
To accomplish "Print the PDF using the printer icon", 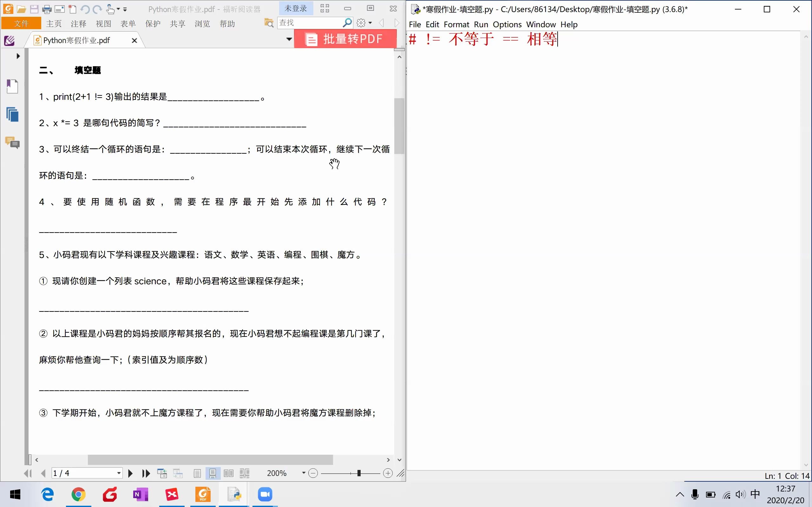I will [47, 9].
